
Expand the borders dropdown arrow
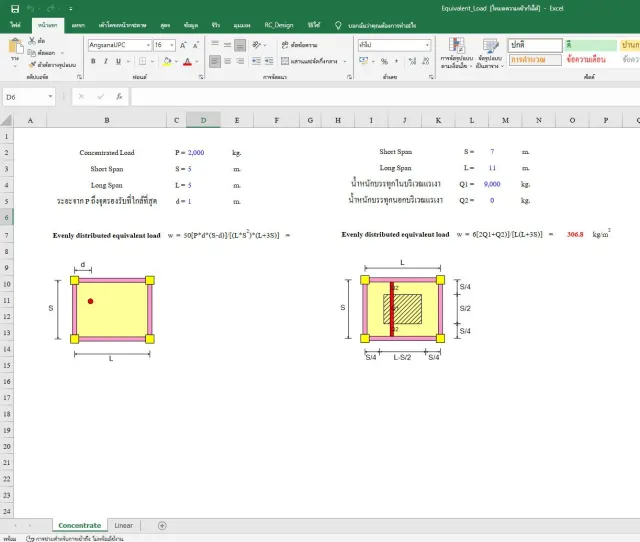pyautogui.click(x=152, y=62)
